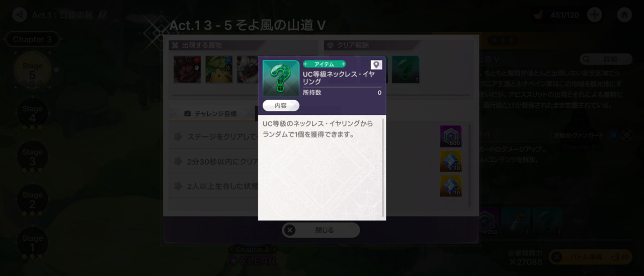Open the チャレンジ目標 tab
The height and width of the screenshot is (276, 644).
[210, 114]
